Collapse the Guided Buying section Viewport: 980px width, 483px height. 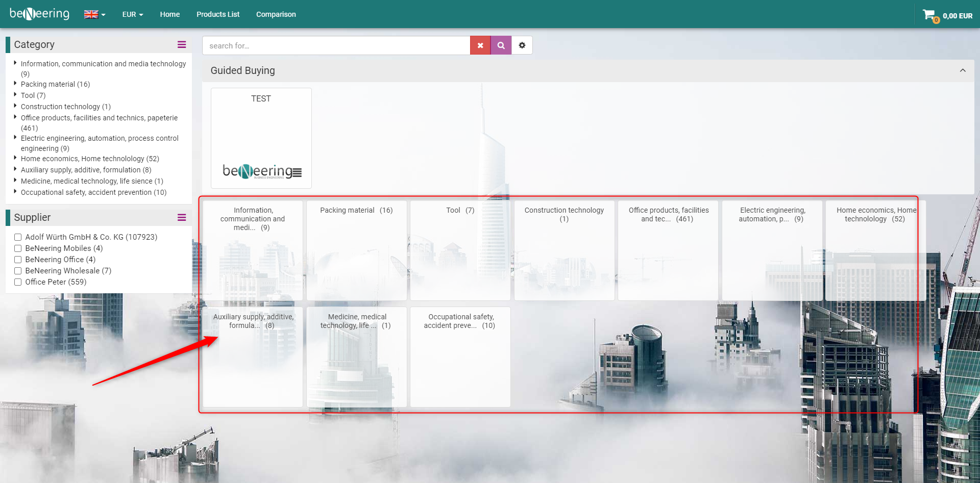[962, 70]
